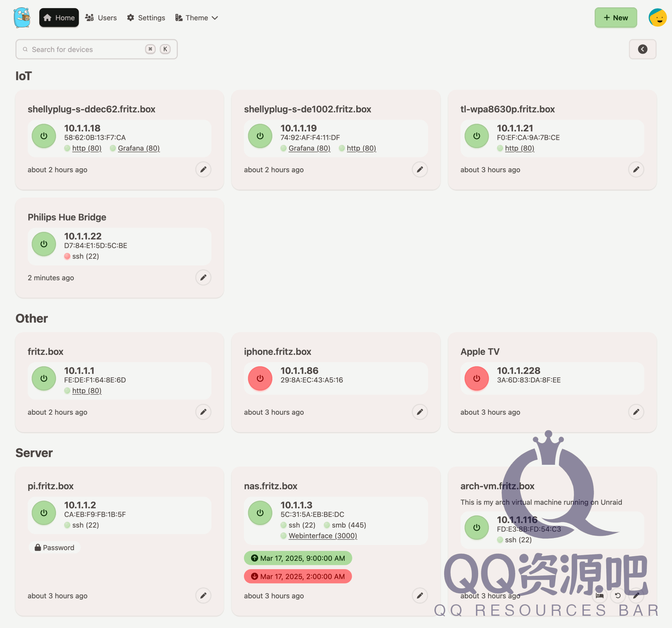
Task: Click the sleep bed icon on arch-vm
Action: coord(600,595)
